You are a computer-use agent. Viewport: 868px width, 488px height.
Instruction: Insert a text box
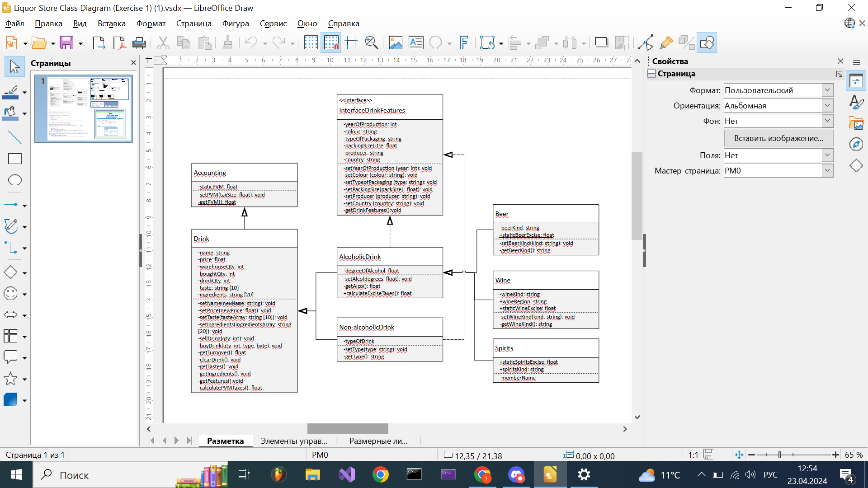pos(416,43)
